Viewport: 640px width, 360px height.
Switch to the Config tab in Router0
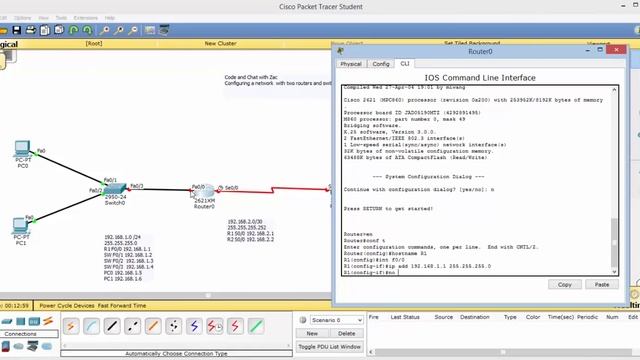[381, 64]
